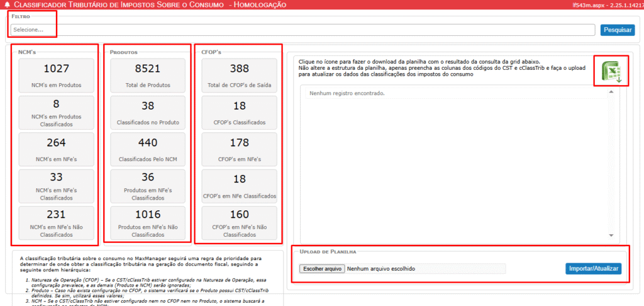Select the 38 Classificados no Produto card
The height and width of the screenshot is (306, 644).
point(148,111)
